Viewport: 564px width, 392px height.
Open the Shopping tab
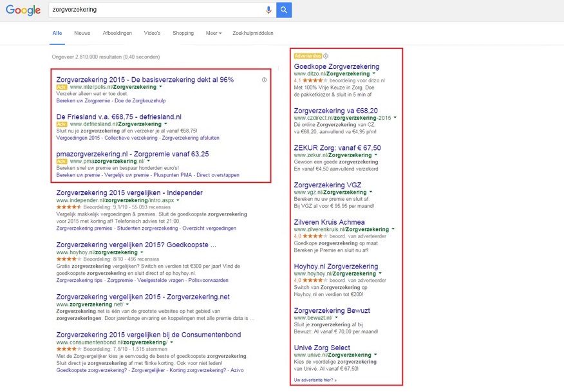coord(183,33)
